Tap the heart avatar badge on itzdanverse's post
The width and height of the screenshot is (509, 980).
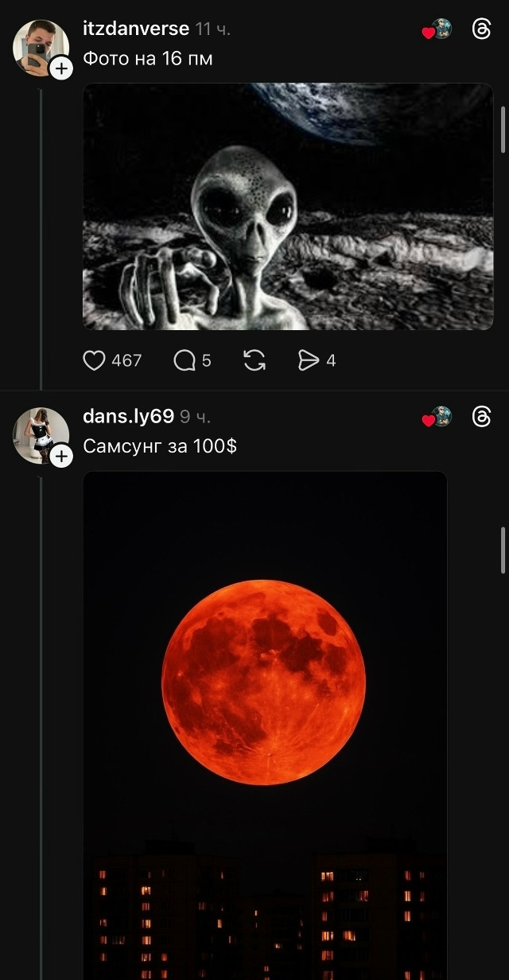(437, 30)
